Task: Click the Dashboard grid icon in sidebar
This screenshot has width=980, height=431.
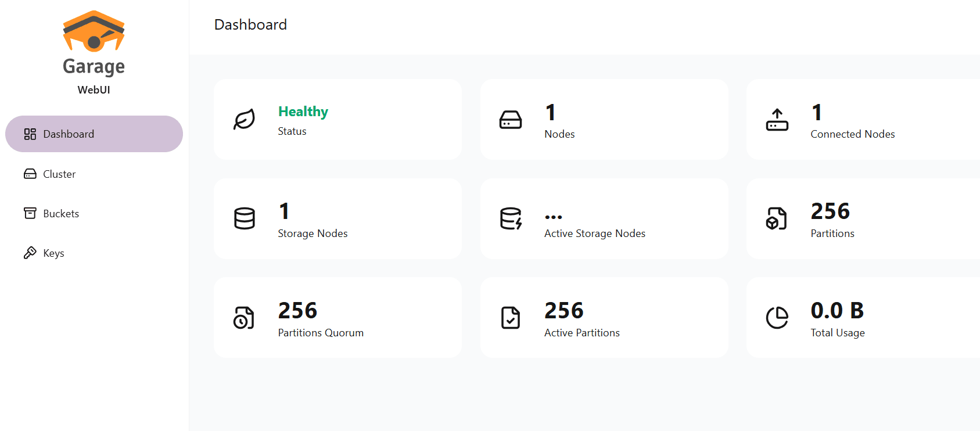Action: tap(30, 134)
